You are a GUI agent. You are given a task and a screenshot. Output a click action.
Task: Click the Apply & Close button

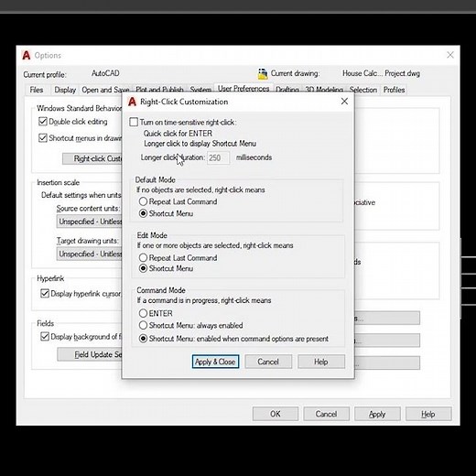(x=215, y=362)
